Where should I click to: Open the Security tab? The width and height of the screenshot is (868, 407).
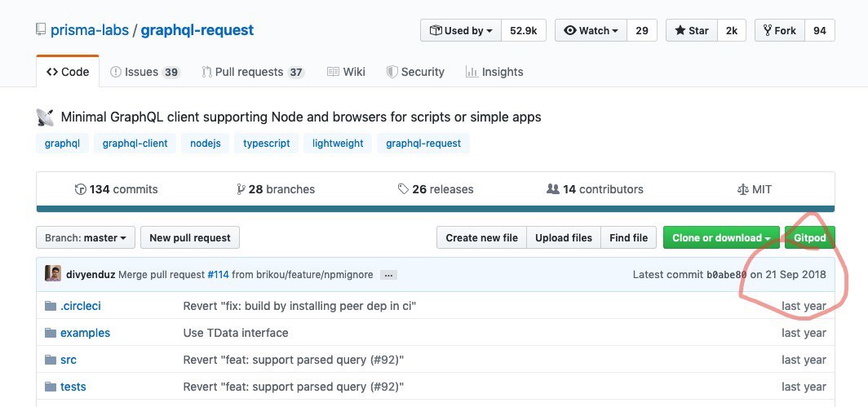pos(415,72)
